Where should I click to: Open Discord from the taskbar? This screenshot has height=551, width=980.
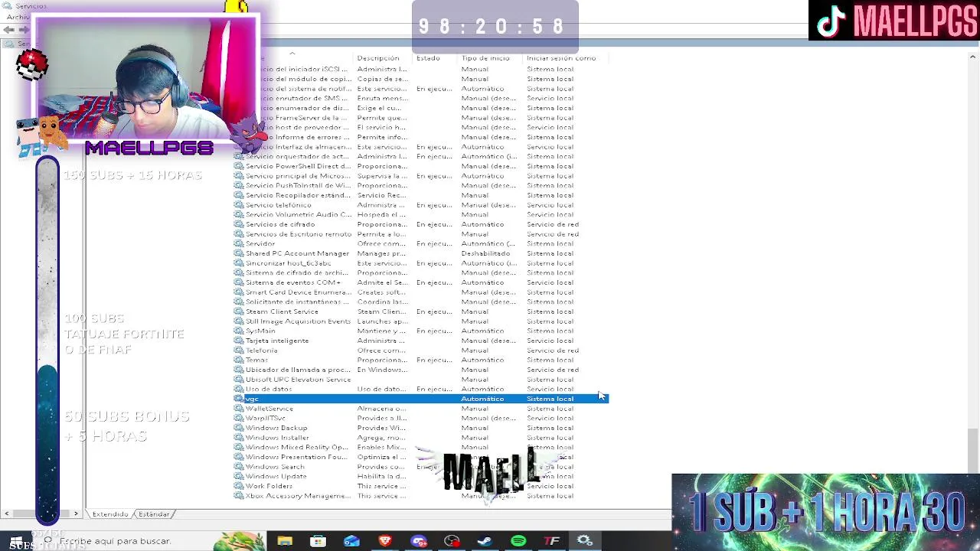point(419,541)
